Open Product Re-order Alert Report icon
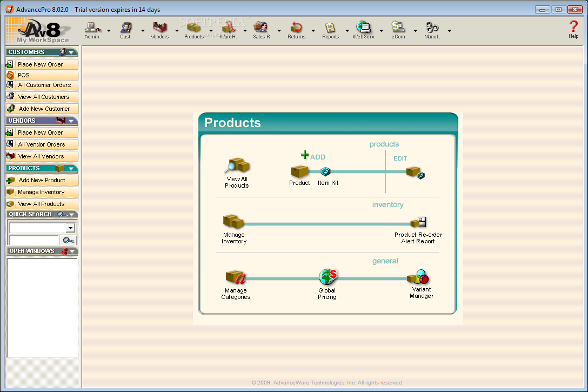This screenshot has height=392, width=588. tap(418, 222)
